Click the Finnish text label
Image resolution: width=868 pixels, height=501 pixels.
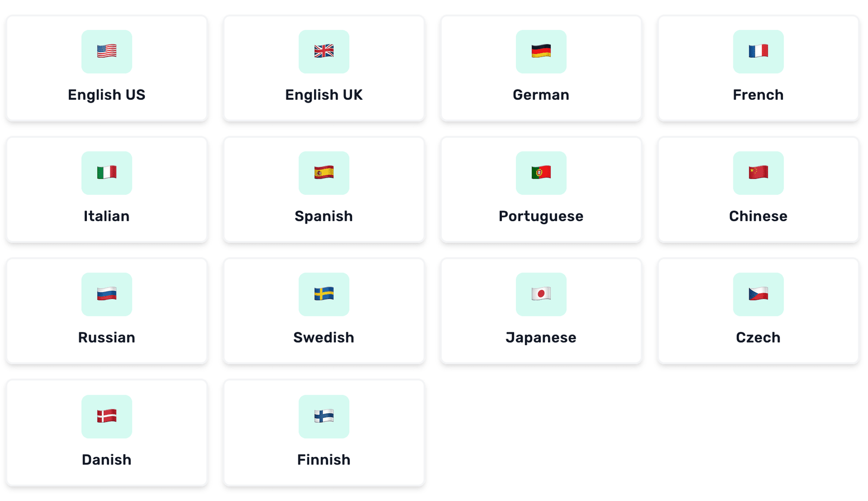[x=324, y=459]
